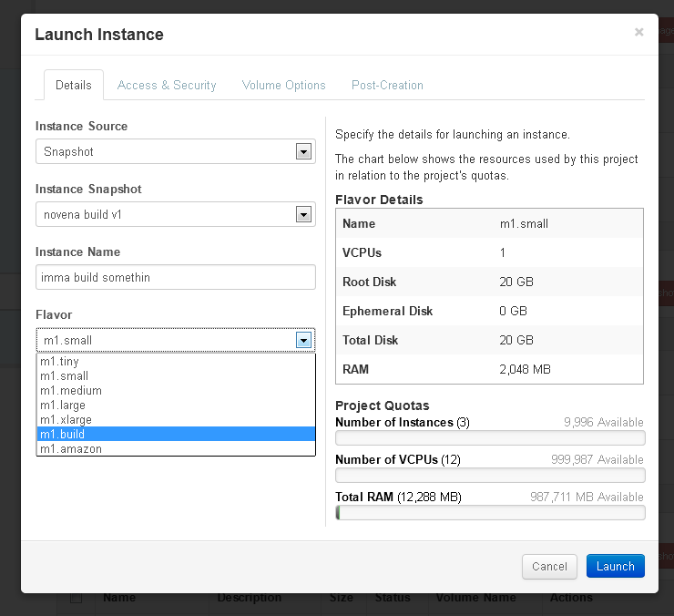Screen dimensions: 674x616
Task: Open the Volume Options tab
Action: pos(283,85)
